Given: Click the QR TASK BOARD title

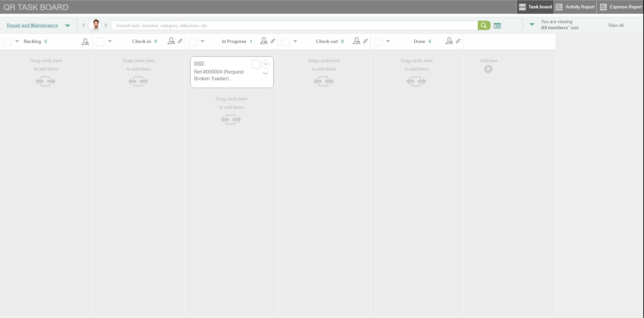Looking at the screenshot, I should click(36, 7).
